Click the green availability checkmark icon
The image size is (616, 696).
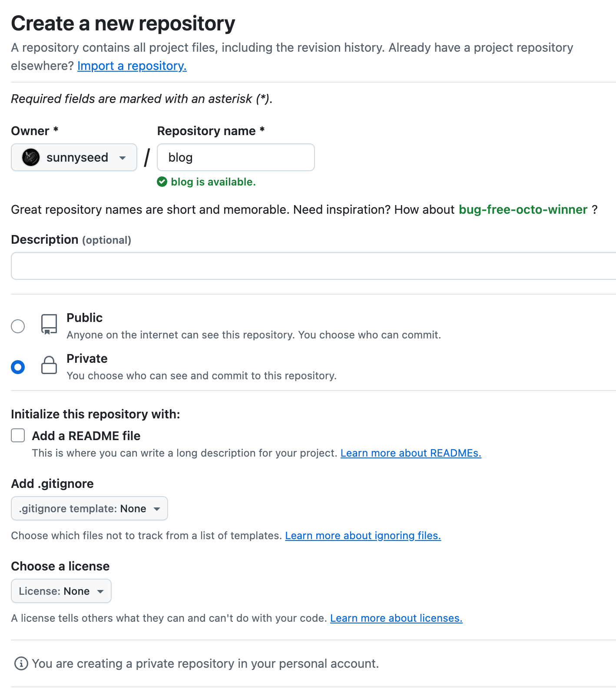tap(162, 182)
